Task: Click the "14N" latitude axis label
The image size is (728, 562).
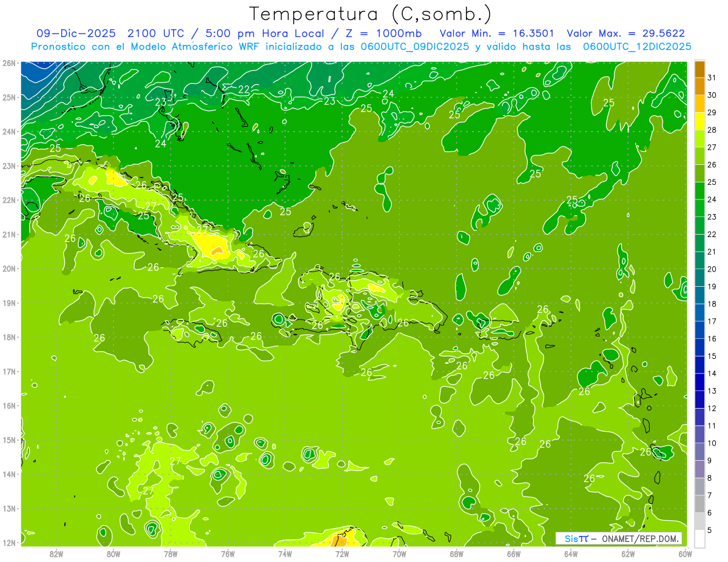Action: coord(8,474)
